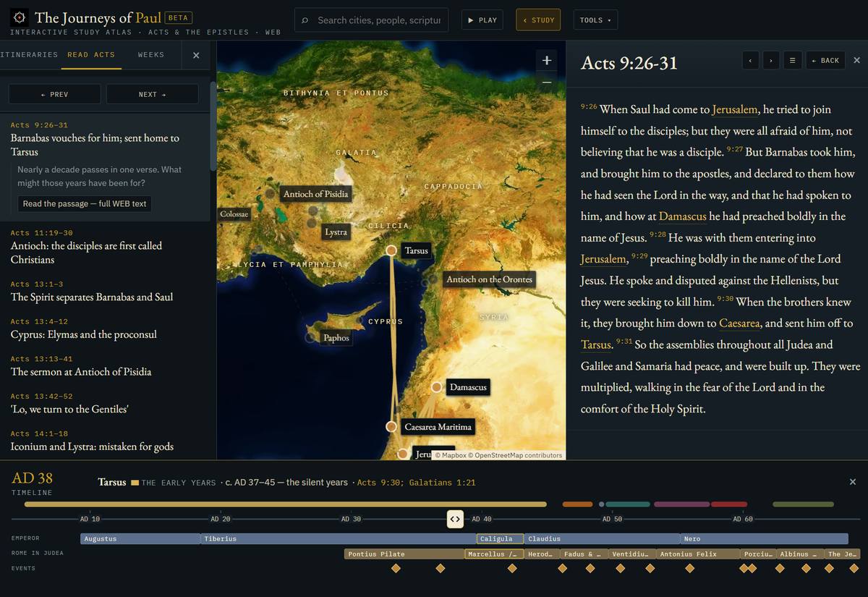
Task: Select Pontius Pilate in Rome in Judea row
Action: (x=404, y=554)
